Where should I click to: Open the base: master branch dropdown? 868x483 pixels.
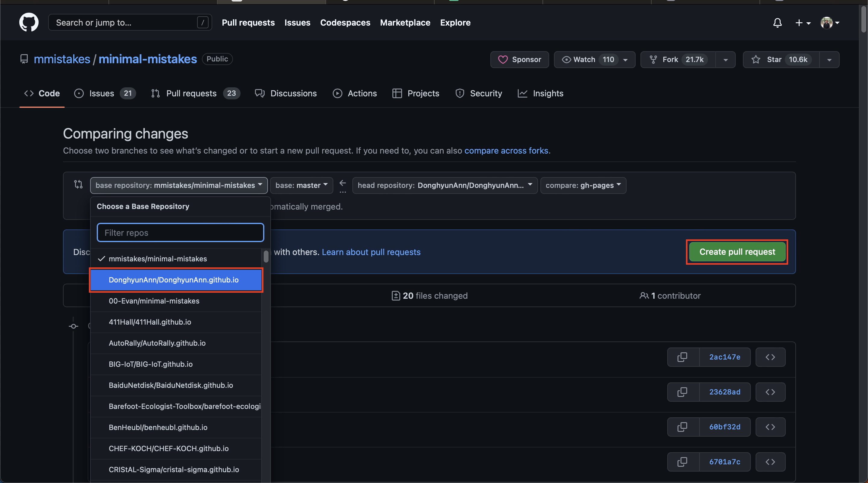pyautogui.click(x=301, y=185)
